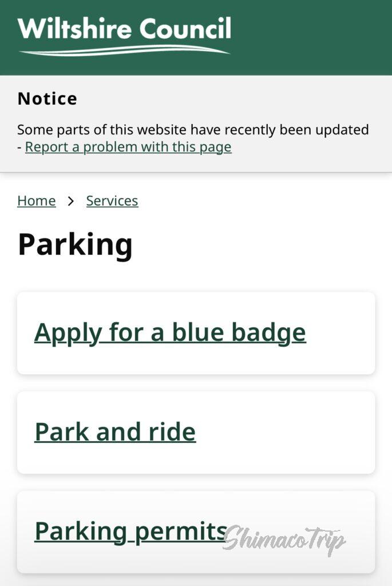Click the website recently updated notice text
This screenshot has width=392, height=586.
point(193,130)
